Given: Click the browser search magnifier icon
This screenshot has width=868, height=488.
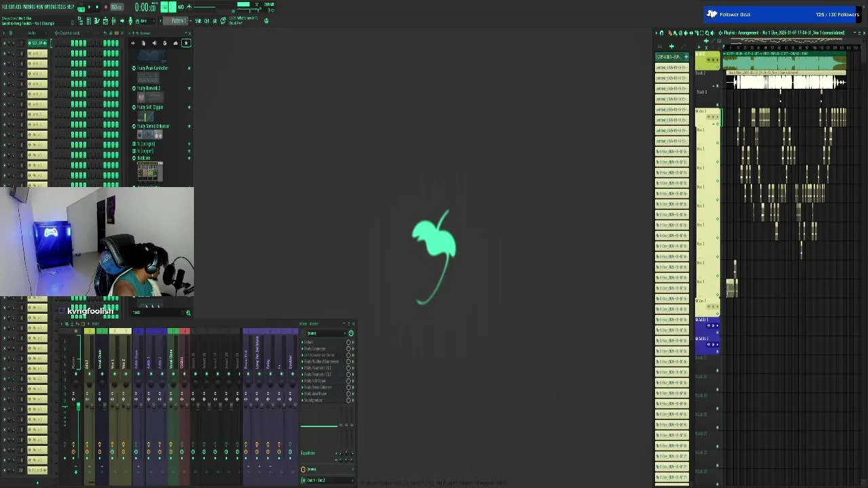Looking at the screenshot, I should pos(188,312).
